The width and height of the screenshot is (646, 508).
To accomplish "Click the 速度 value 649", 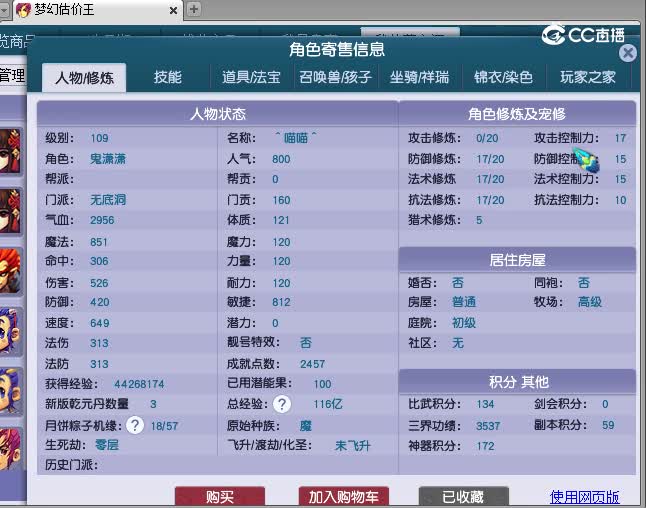I will pyautogui.click(x=100, y=323).
